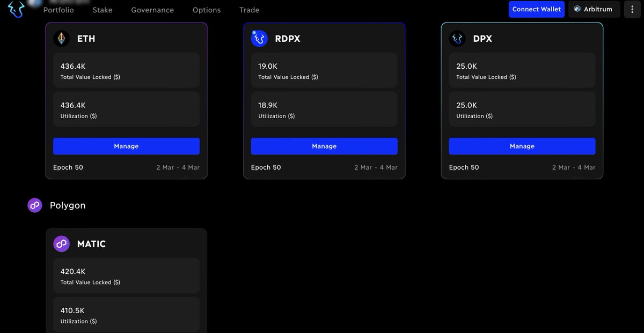Switch to the Options page

(x=207, y=10)
